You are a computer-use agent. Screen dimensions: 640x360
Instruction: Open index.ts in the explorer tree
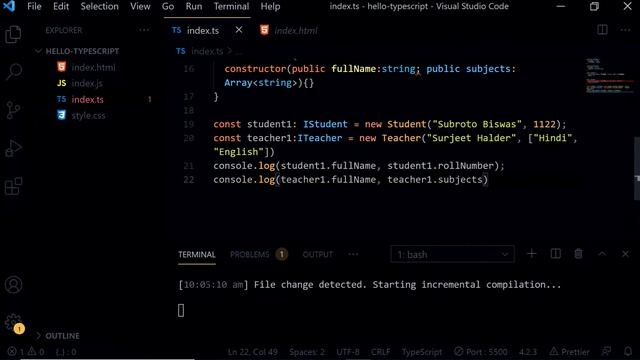[x=87, y=100]
